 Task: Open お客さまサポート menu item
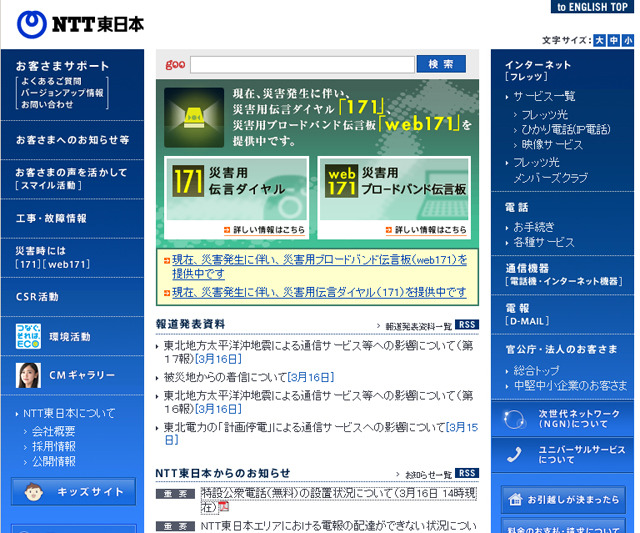[62, 66]
